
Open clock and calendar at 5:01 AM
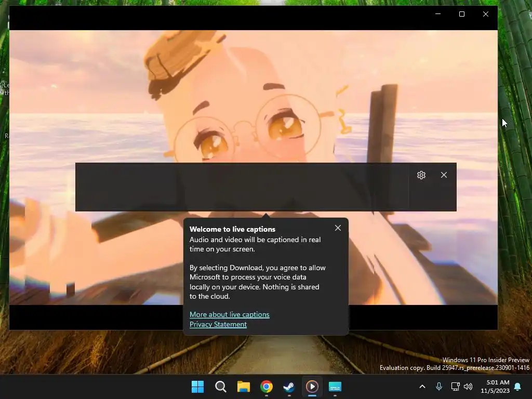point(495,387)
